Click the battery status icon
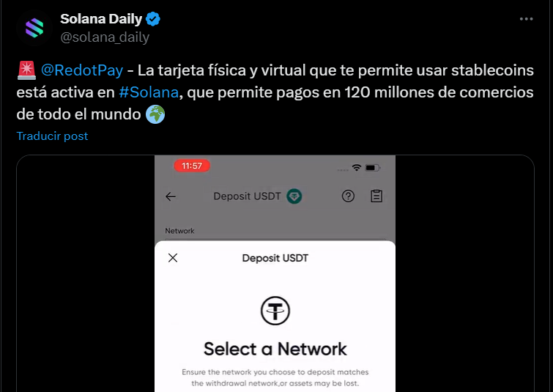Viewport: 553px width, 392px height. click(x=372, y=168)
